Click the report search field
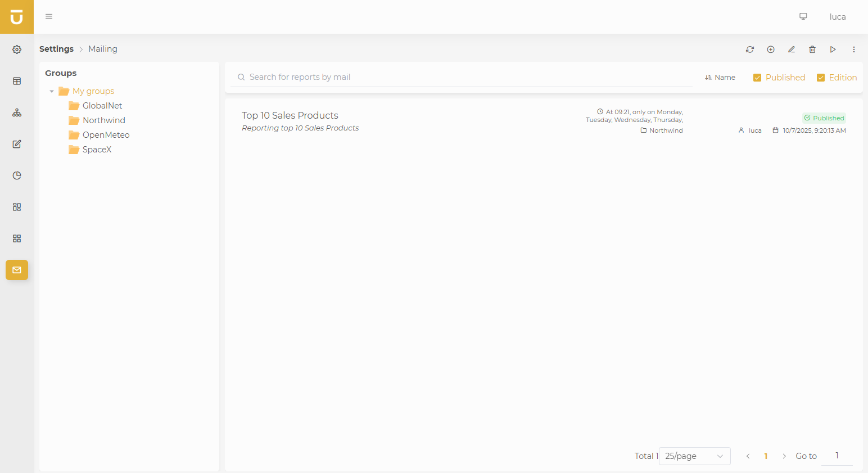868x473 pixels. click(x=394, y=76)
